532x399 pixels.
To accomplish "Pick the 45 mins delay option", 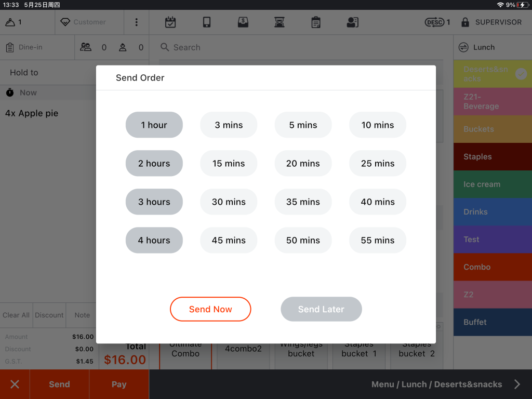I will tap(229, 240).
